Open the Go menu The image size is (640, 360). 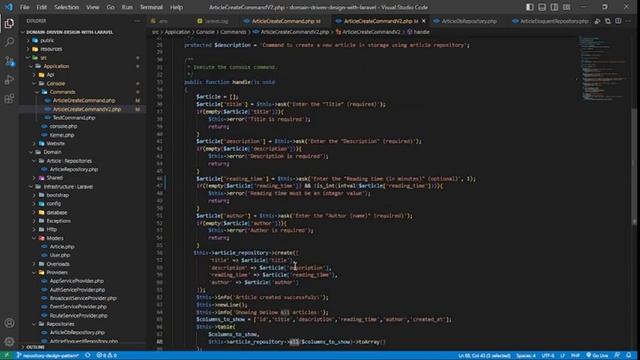111,7
